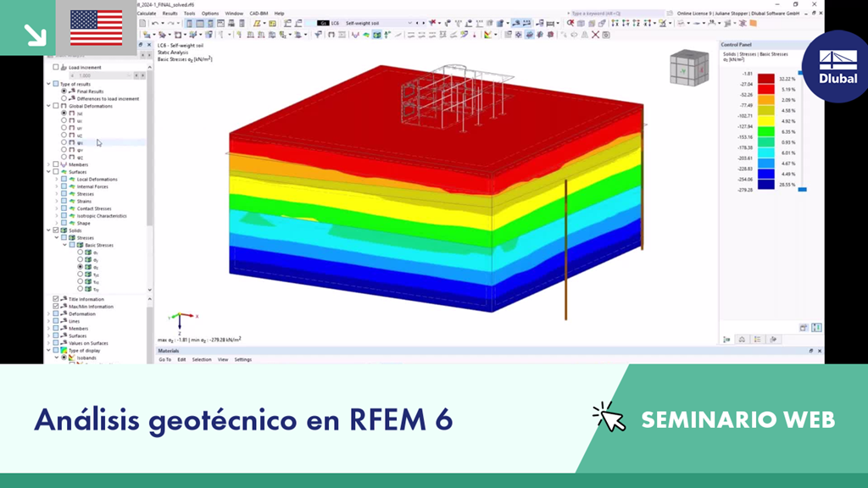Collapse Basic Stresses node
This screenshot has height=488, width=868.
pos(64,245)
